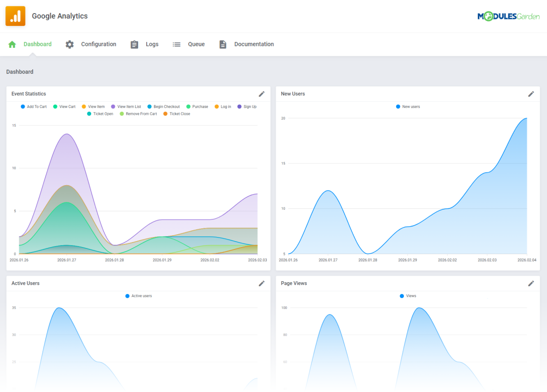The height and width of the screenshot is (392, 547).
Task: Toggle the Views legend entry
Action: pos(408,296)
